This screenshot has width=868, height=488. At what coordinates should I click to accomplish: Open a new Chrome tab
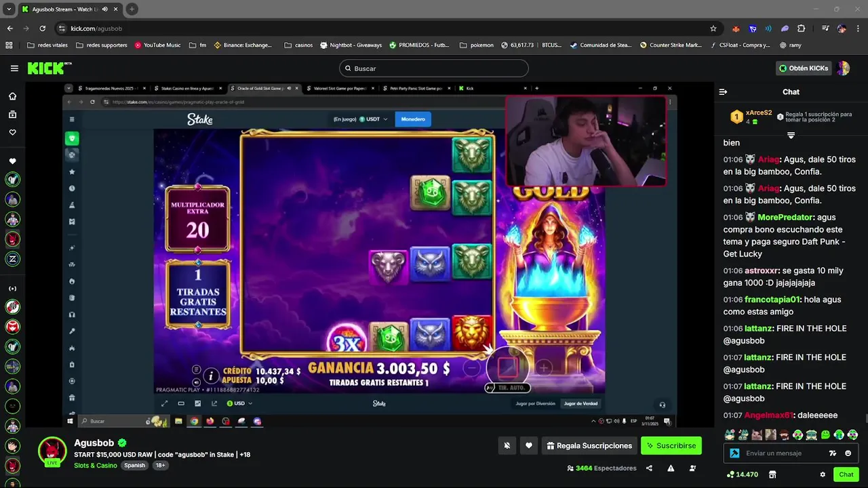pos(132,9)
